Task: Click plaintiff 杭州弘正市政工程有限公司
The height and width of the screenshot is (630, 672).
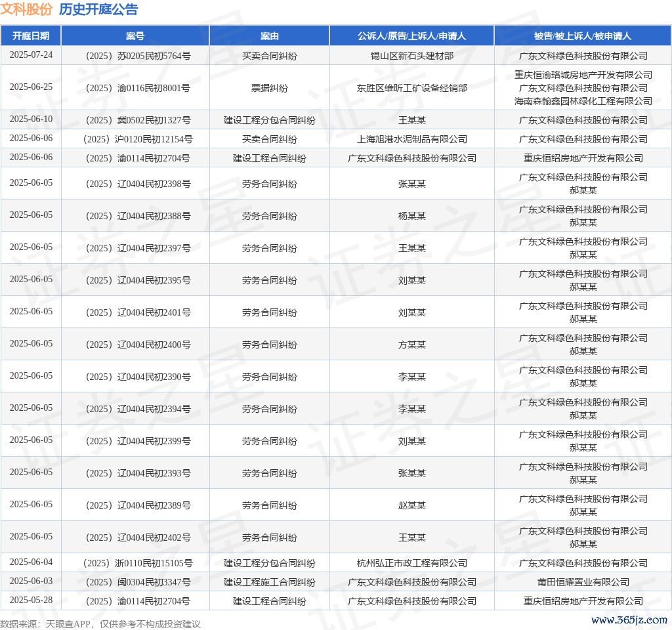Action: pos(411,563)
